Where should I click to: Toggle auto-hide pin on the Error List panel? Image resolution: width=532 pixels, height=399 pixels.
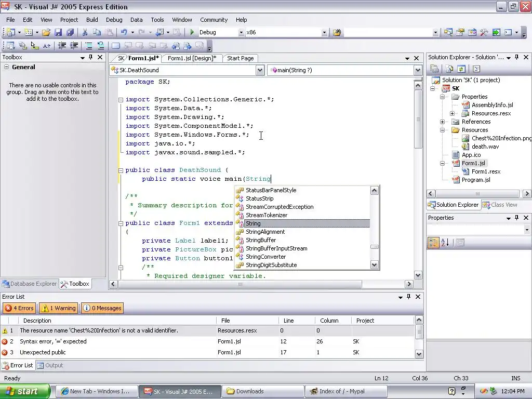[x=408, y=297]
